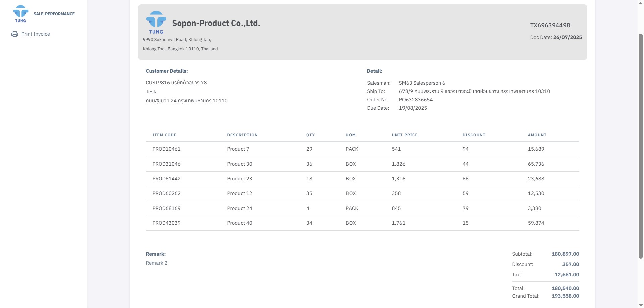The height and width of the screenshot is (308, 644).
Task: Click amount 12,530 in Product 12 row
Action: pyautogui.click(x=536, y=193)
